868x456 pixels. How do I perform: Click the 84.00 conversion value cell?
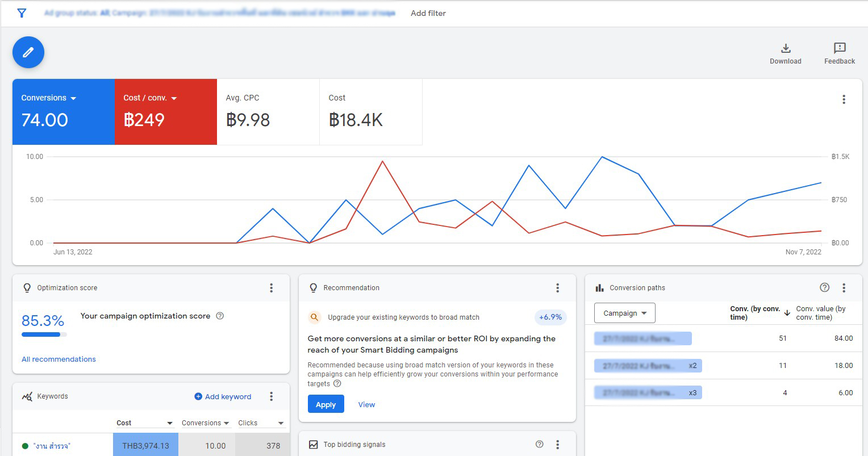click(844, 338)
